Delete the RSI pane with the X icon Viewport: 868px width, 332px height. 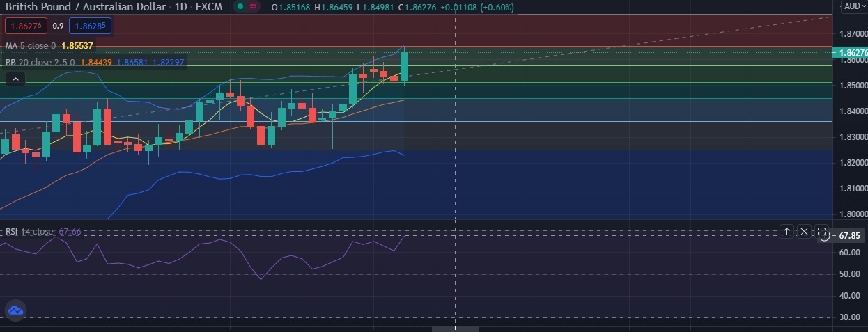click(x=804, y=231)
